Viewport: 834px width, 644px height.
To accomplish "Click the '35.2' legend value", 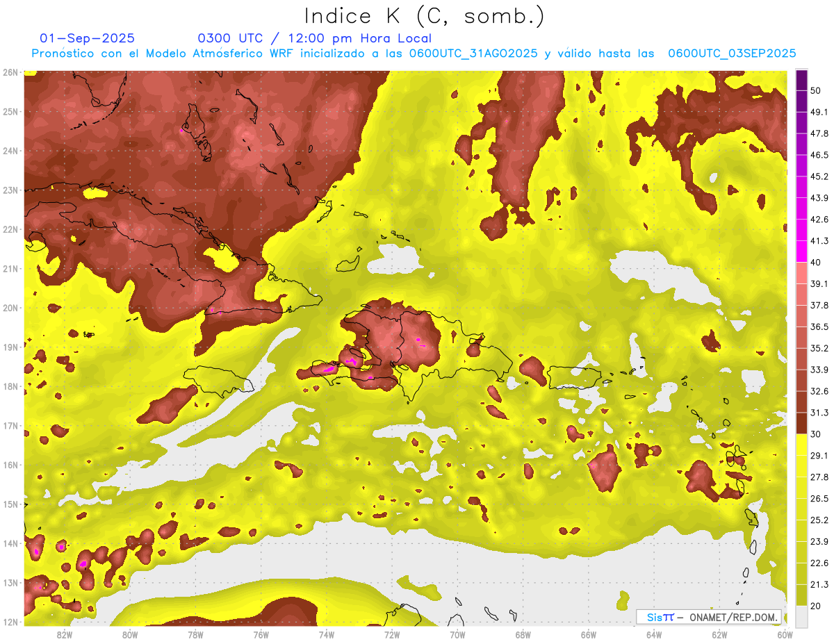I will [819, 348].
